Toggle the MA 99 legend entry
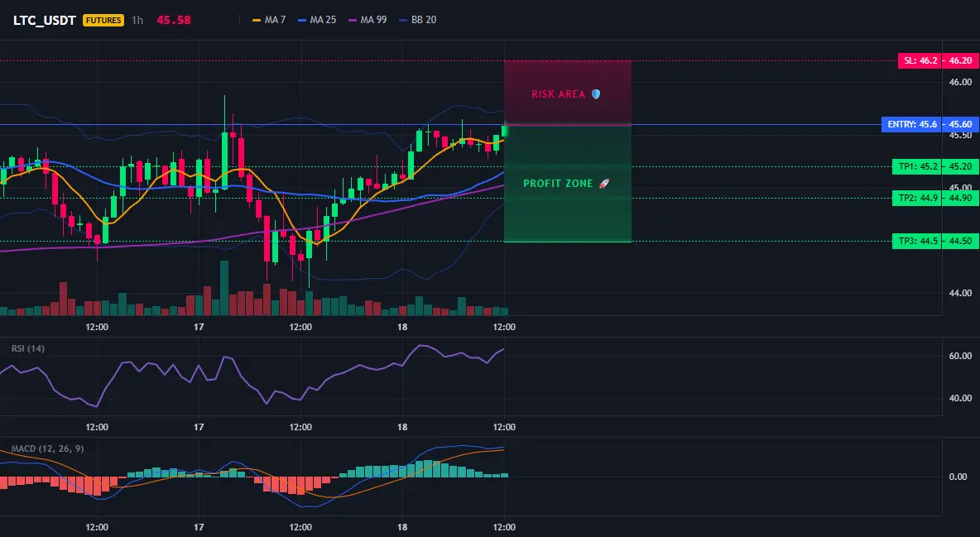 367,20
